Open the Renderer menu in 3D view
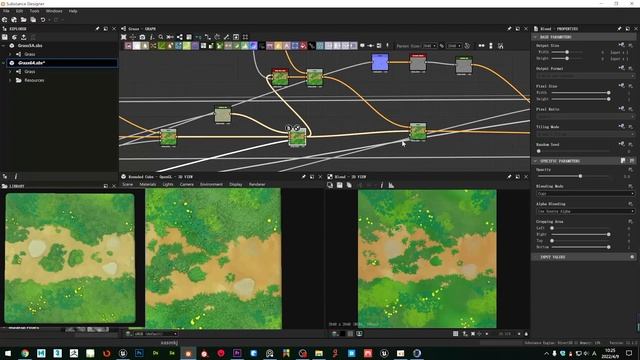640x360 pixels. coord(257,184)
